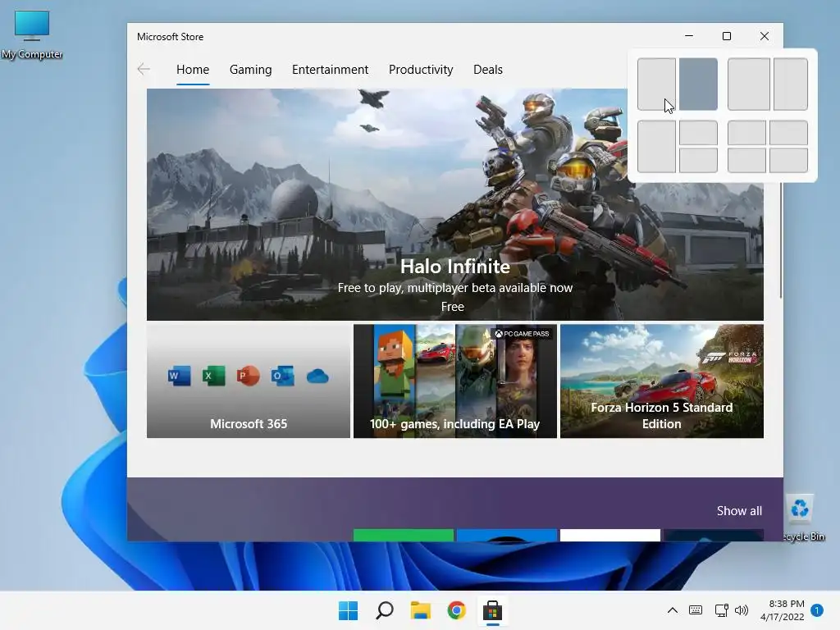Click the Outlook icon in Microsoft 365 tile

click(x=282, y=376)
